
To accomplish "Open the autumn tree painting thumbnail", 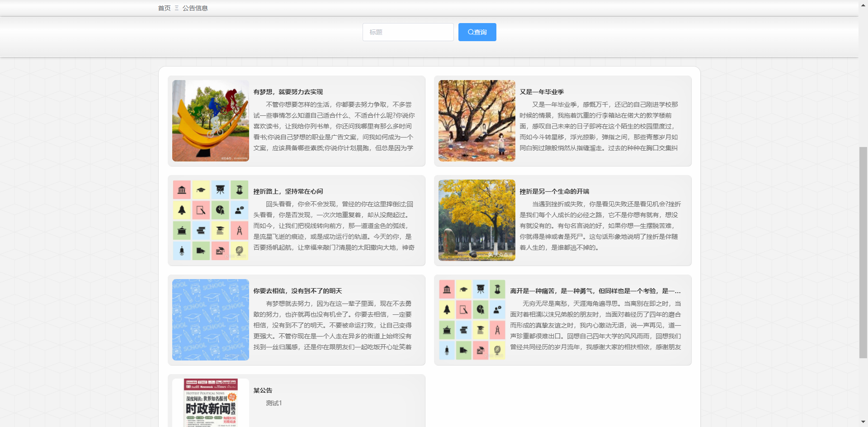I will [477, 121].
